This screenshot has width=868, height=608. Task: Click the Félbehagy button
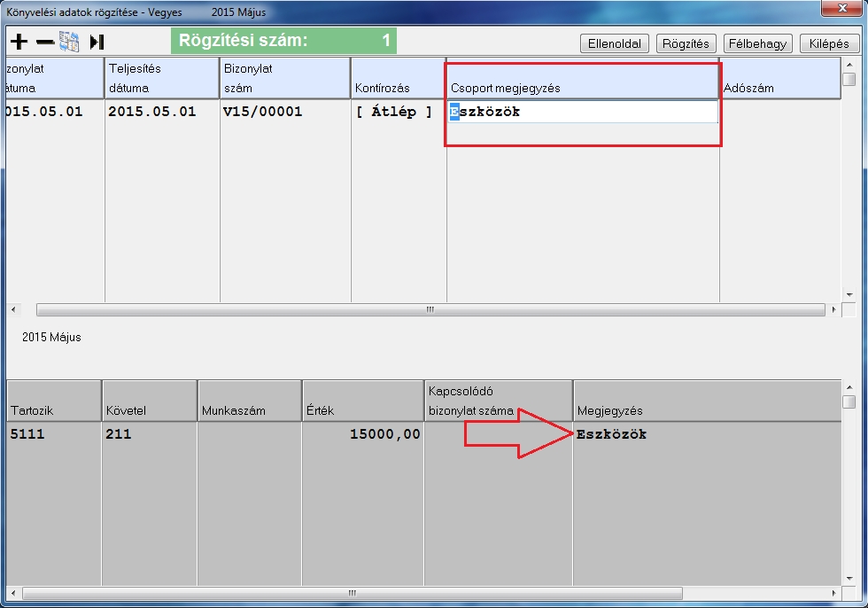point(758,43)
